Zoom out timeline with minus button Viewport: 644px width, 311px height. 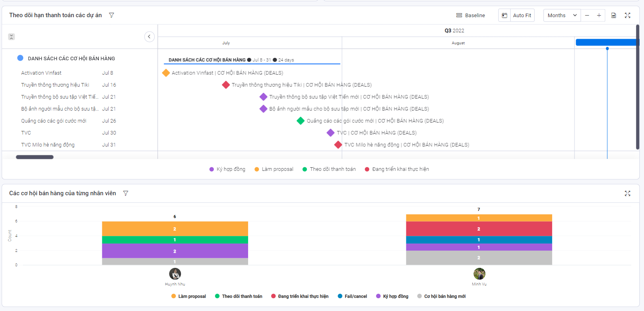[x=587, y=16]
